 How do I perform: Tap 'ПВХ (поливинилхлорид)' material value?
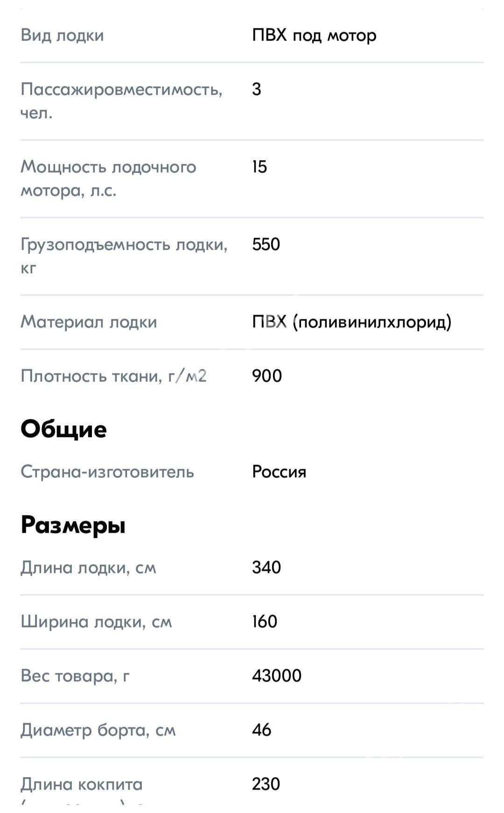352,322
